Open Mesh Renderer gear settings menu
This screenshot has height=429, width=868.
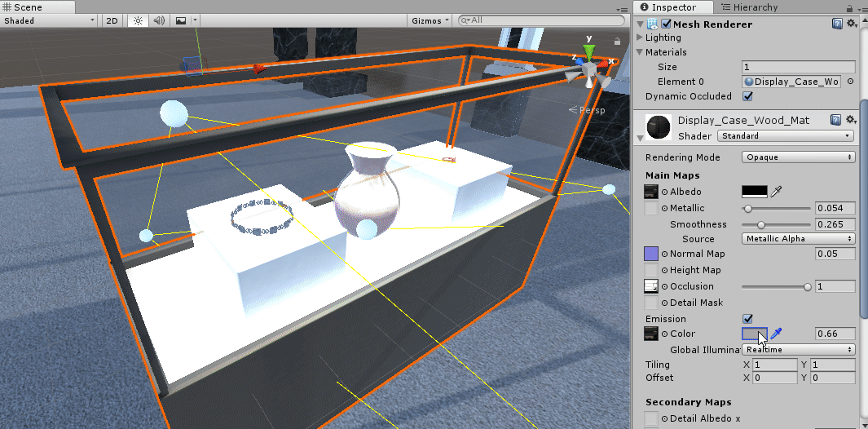click(x=852, y=24)
